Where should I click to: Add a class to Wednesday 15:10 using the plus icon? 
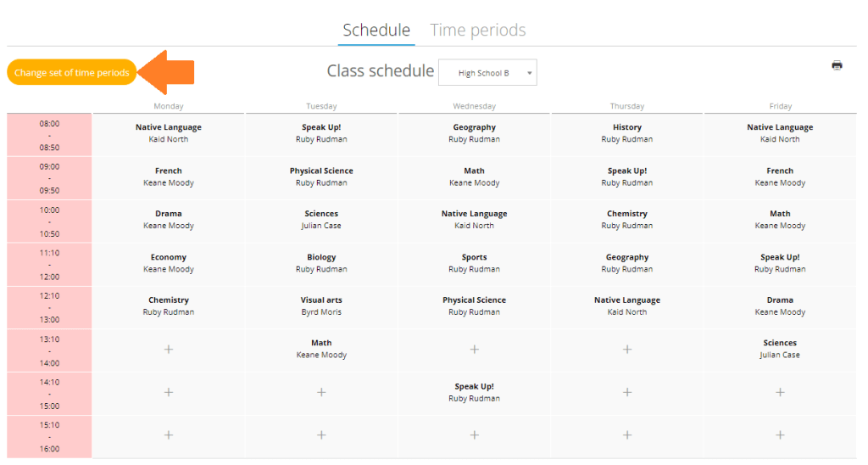click(475, 435)
